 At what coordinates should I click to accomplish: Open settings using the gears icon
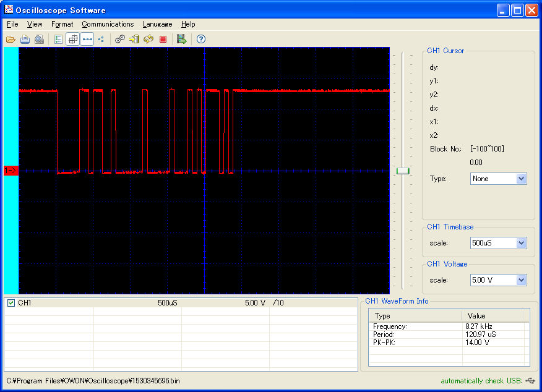tap(120, 40)
